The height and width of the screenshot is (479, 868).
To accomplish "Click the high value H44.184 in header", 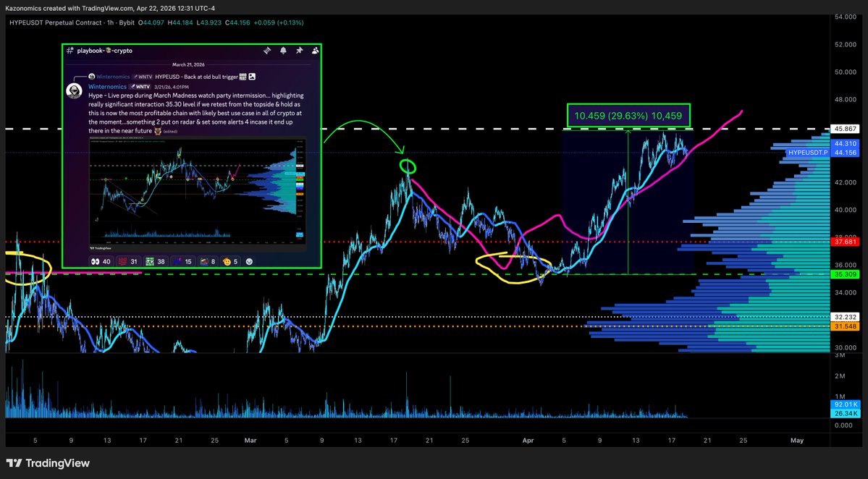I will [180, 22].
